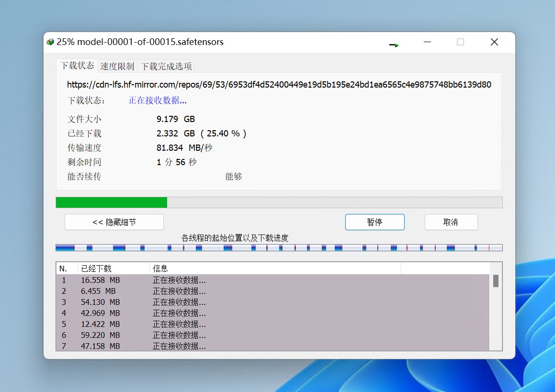Switch to the 下载状态 tab
Screen dimensions: 555x392
point(77,66)
